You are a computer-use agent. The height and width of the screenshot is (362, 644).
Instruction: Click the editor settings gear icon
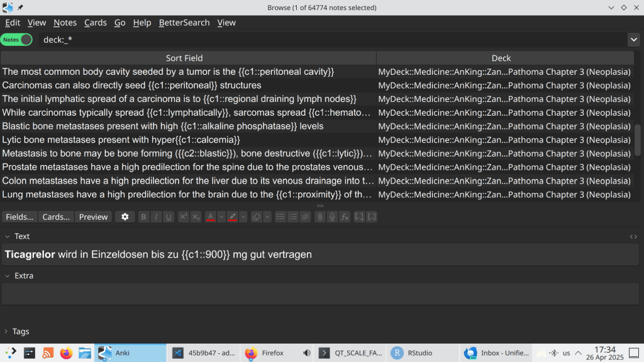coord(125,217)
